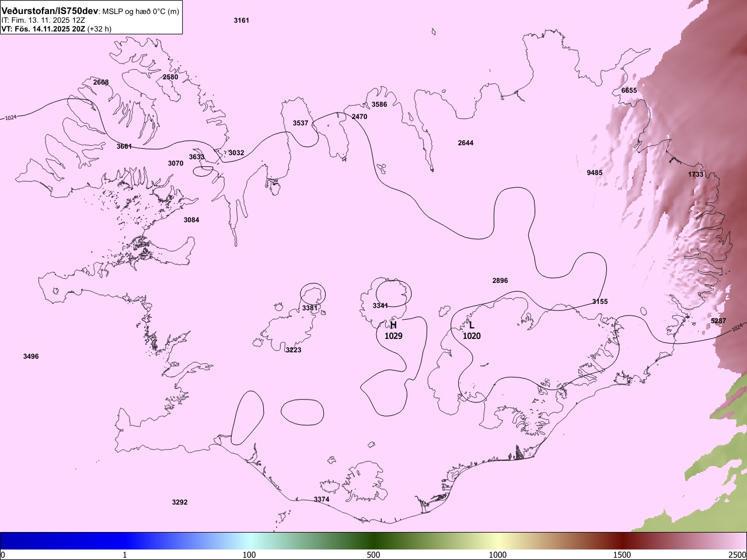Click the 1000 tick label on the colorbar
The image size is (747, 560).
click(x=498, y=555)
